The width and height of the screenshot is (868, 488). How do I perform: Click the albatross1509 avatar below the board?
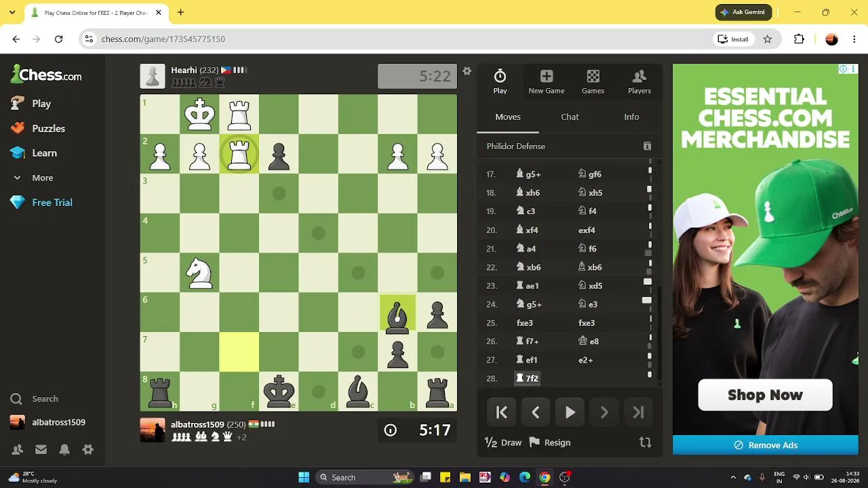click(153, 430)
